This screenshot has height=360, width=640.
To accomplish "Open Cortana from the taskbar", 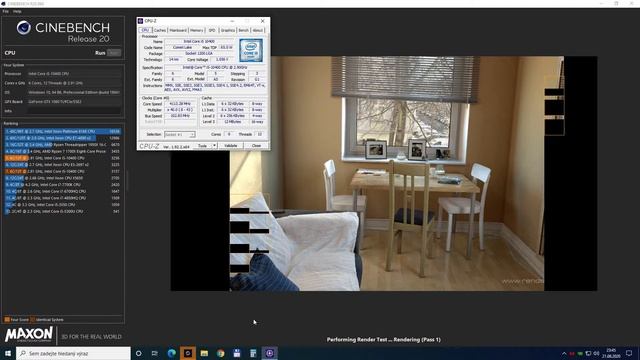I will tap(139, 353).
